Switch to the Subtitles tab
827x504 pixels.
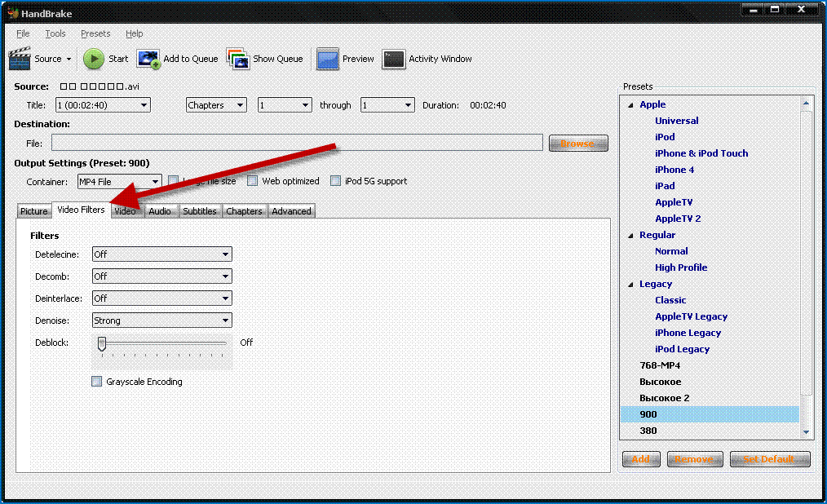199,211
